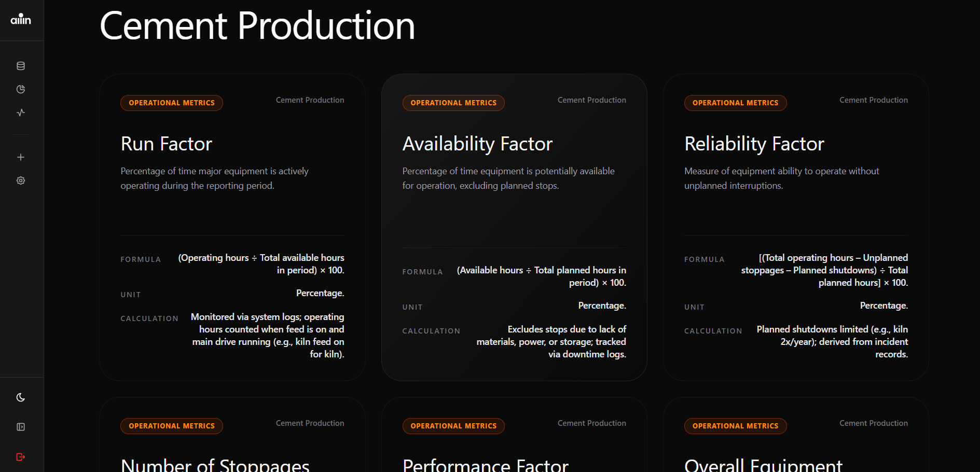Viewport: 980px width, 472px height.
Task: Collapse the sidebar using the panel icon
Action: click(x=21, y=426)
